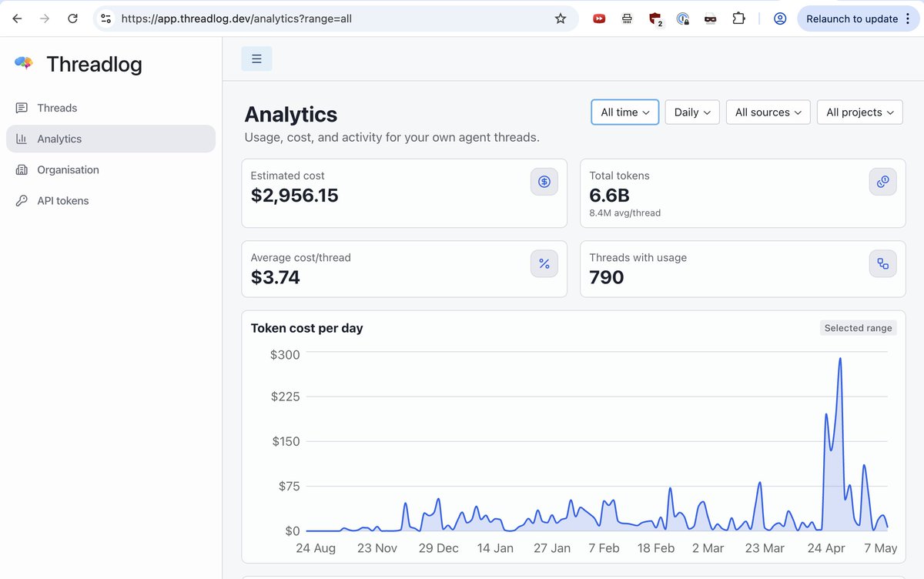This screenshot has width=924, height=579.
Task: Open the browser profile avatar
Action: 780,18
